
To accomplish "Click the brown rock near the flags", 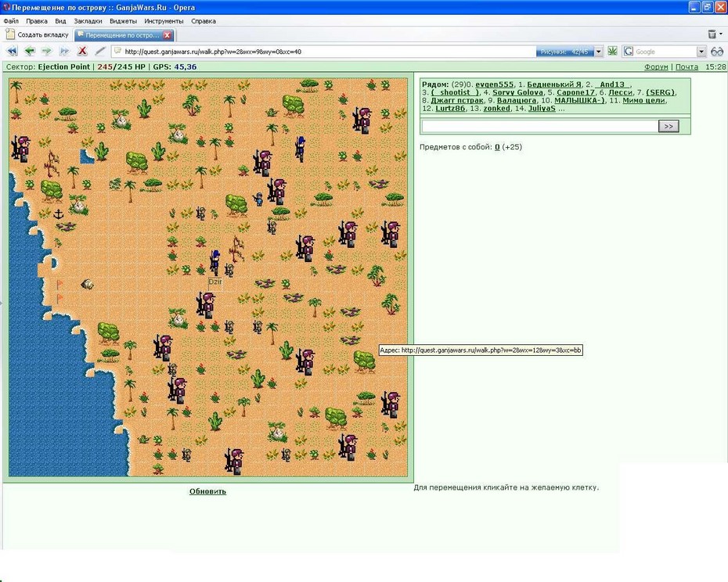I will [x=88, y=284].
